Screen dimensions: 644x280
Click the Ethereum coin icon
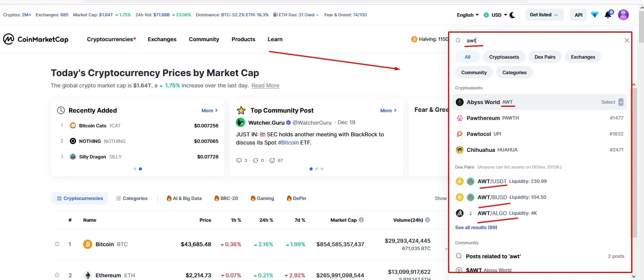pyautogui.click(x=88, y=275)
